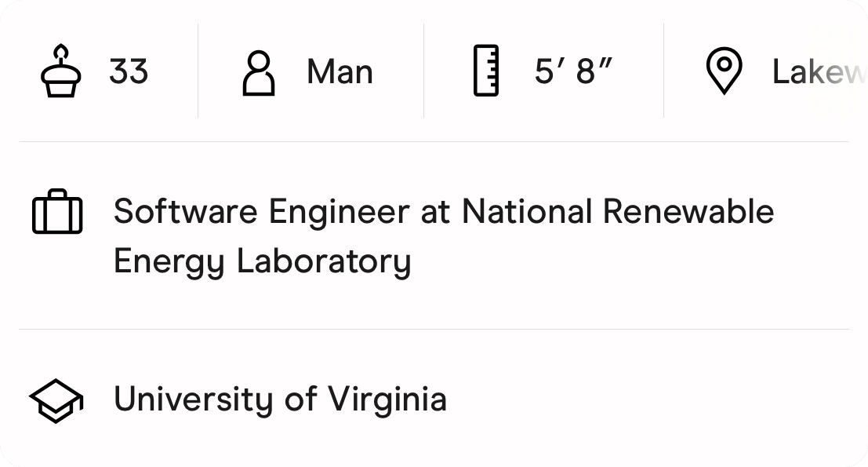Click the briefcase job icon

(x=57, y=212)
